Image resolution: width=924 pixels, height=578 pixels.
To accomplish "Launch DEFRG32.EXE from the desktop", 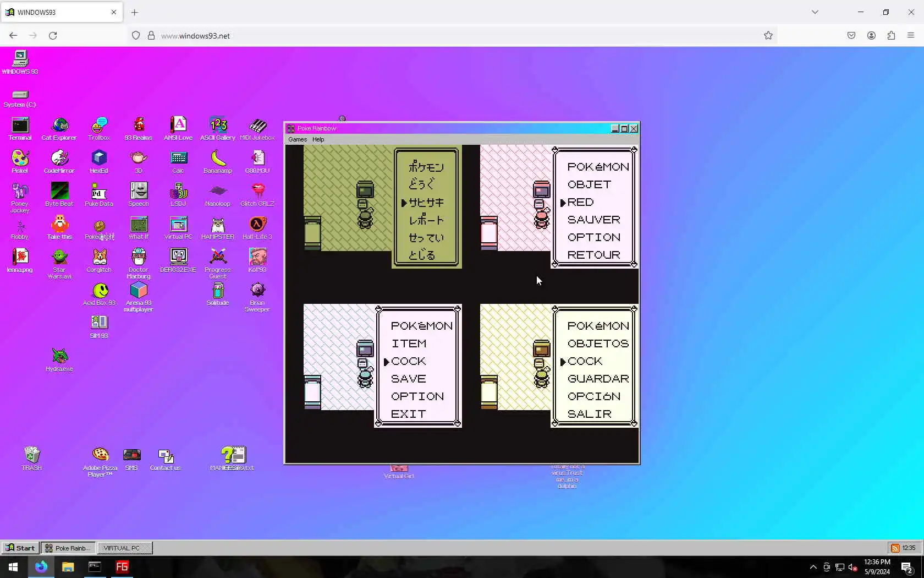I will (x=178, y=261).
